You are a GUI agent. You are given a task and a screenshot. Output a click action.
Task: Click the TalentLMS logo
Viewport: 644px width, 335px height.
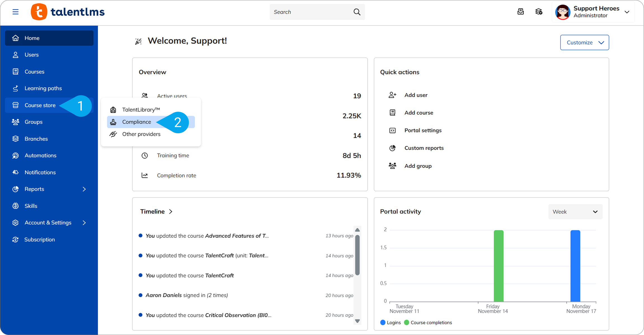click(x=68, y=12)
